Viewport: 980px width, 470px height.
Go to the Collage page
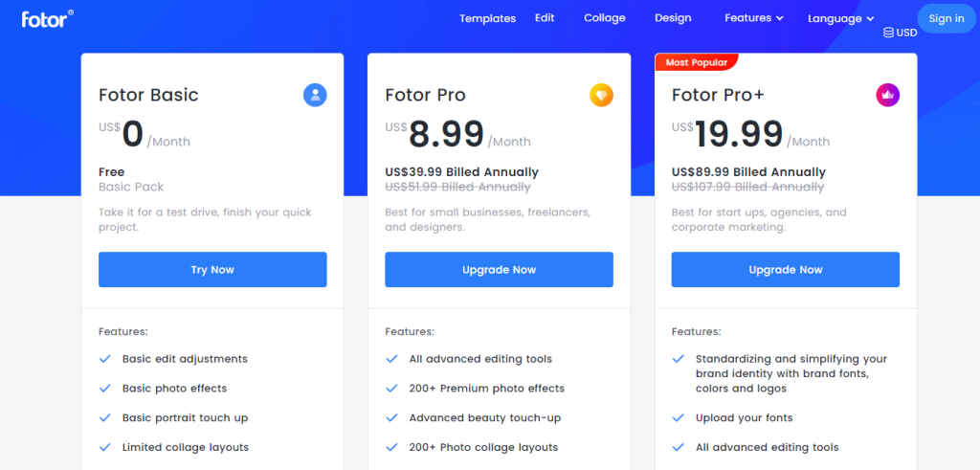point(604,18)
